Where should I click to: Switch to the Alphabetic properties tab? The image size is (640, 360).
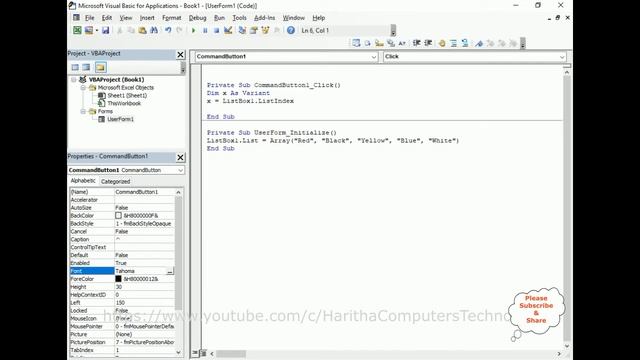(x=83, y=181)
